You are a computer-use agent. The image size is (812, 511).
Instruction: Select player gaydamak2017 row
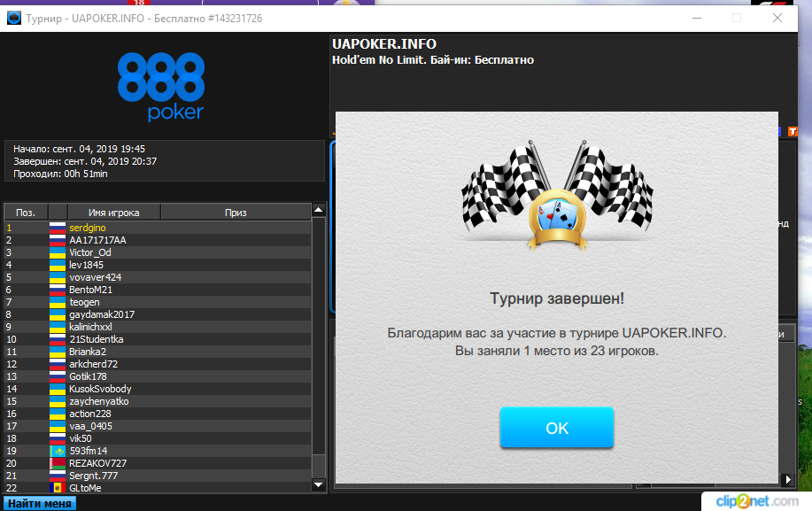[x=158, y=314]
